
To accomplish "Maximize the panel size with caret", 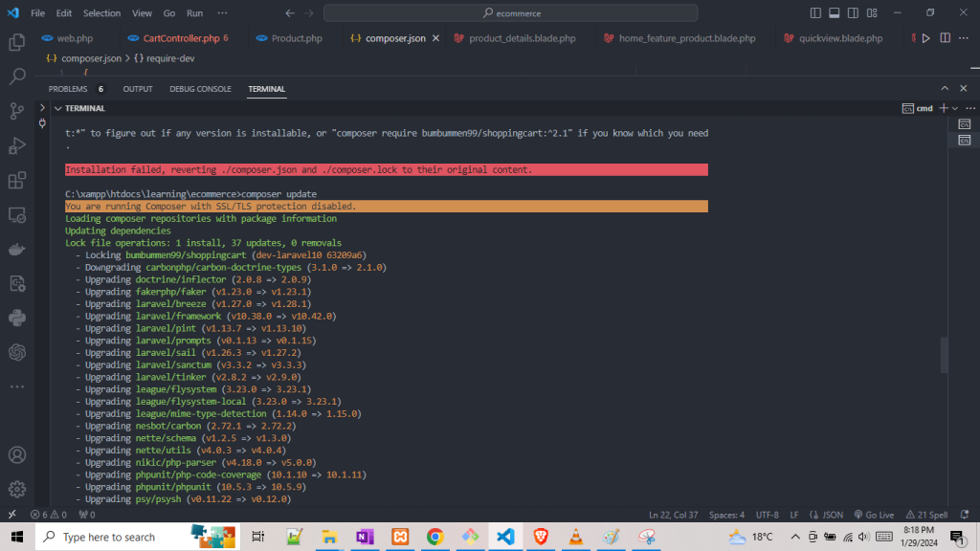I will (x=945, y=89).
